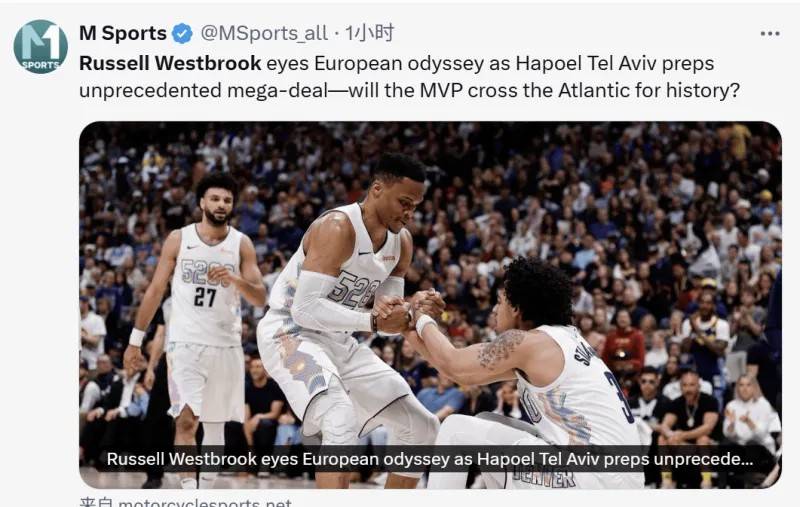Click the DENVER lettering in the photo

tap(544, 476)
